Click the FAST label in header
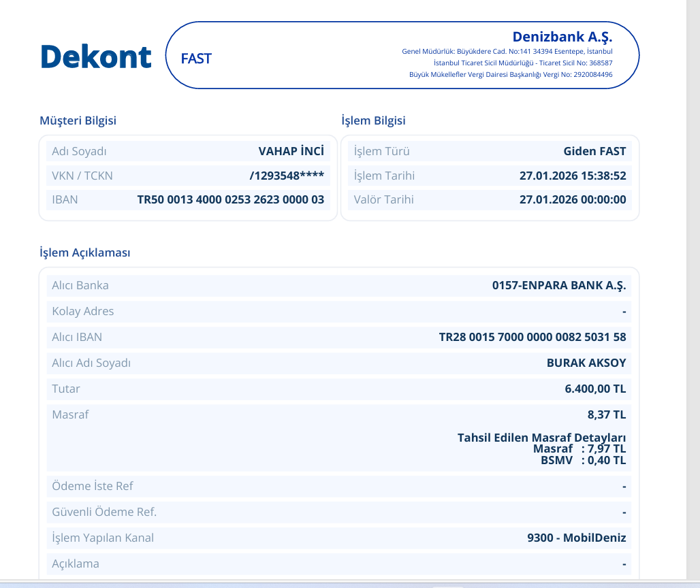Viewport: 700px width, 588px height. tap(196, 59)
